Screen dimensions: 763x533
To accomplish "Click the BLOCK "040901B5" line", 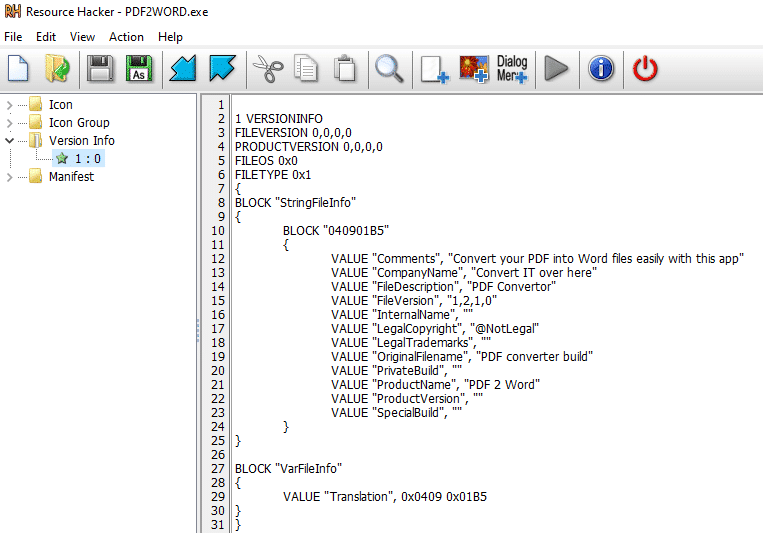I will tap(336, 231).
